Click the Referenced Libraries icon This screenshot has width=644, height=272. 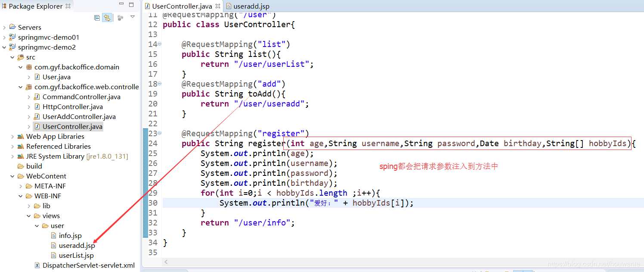click(x=20, y=146)
